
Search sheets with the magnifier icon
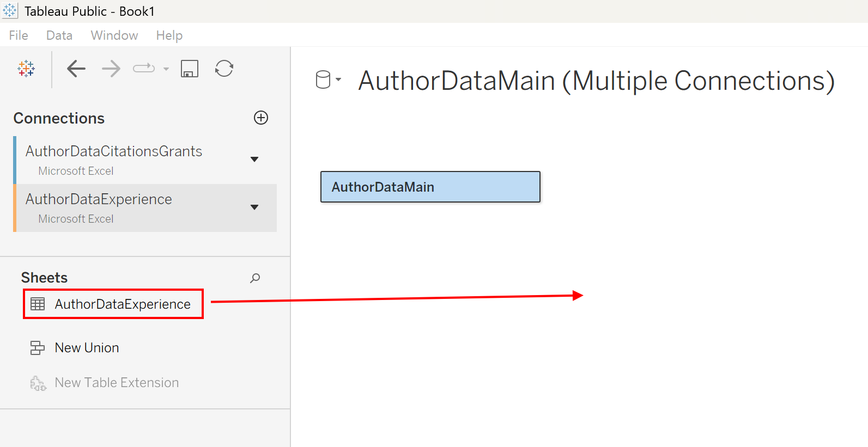[x=255, y=278]
